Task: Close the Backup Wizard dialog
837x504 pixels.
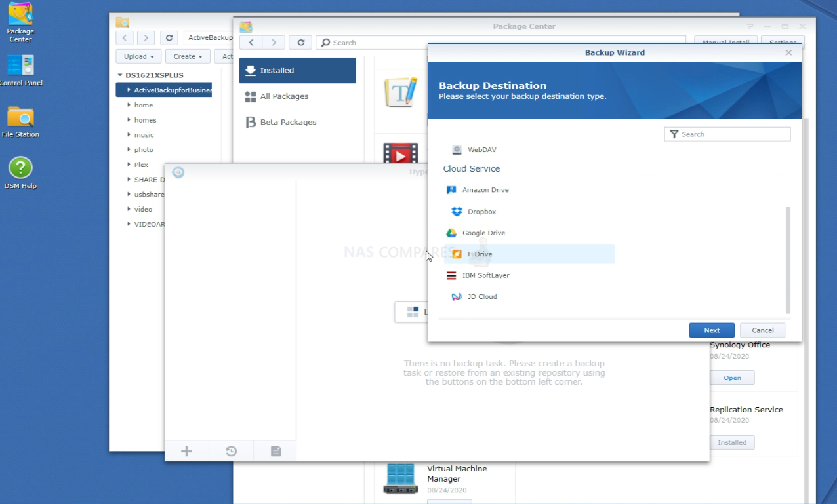Action: [788, 52]
